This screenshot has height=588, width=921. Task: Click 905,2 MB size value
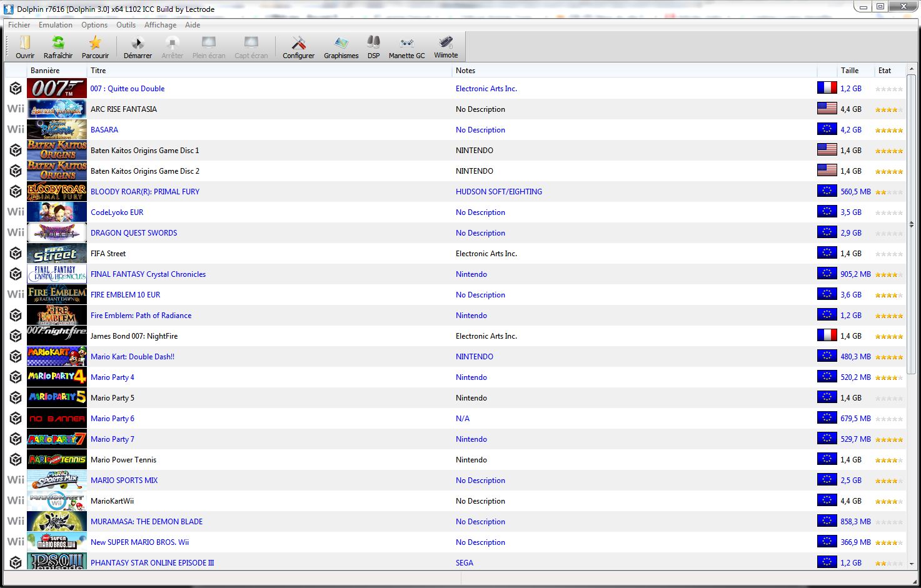tap(855, 274)
